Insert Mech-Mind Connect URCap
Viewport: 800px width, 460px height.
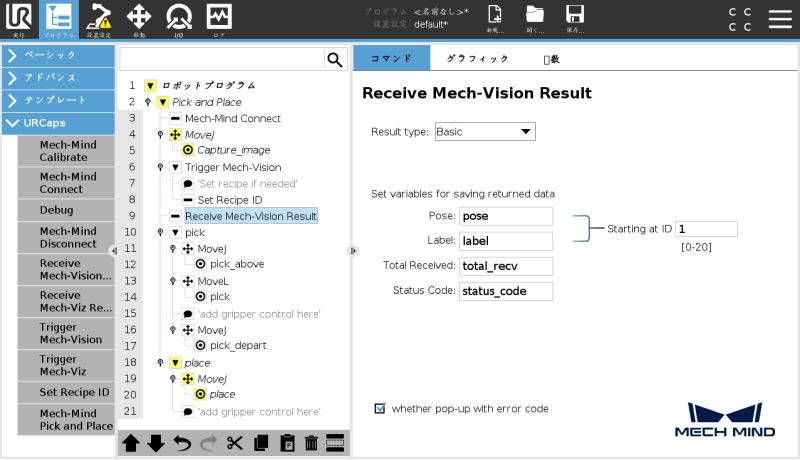click(66, 183)
